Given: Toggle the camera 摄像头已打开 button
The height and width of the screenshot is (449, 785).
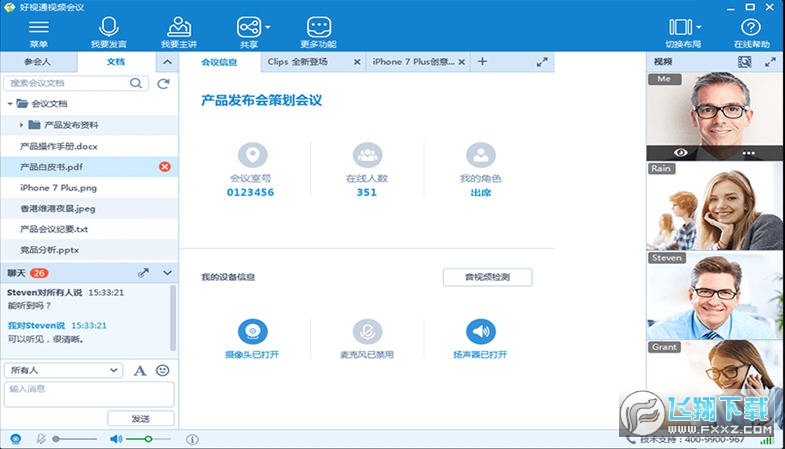Looking at the screenshot, I should point(253,331).
